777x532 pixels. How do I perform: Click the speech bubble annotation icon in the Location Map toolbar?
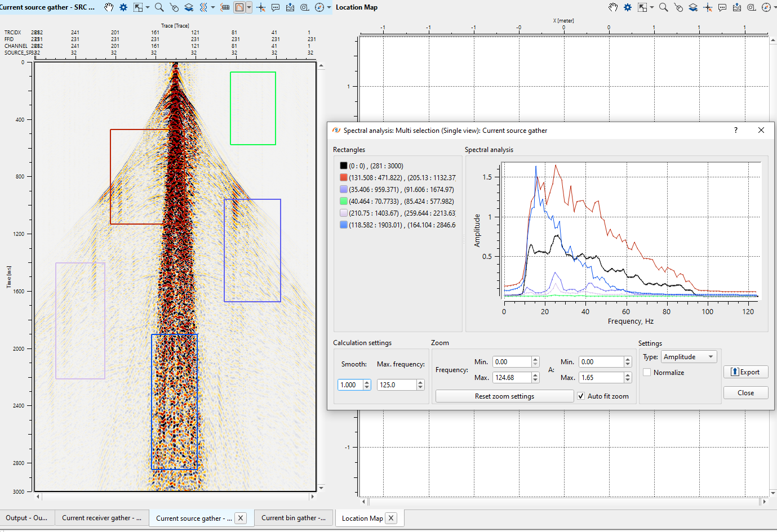click(722, 7)
